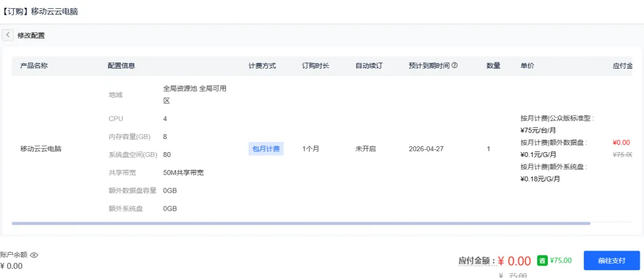Click the ¥0.1元/G/月 price text
This screenshot has width=644, height=278.
coord(538,155)
